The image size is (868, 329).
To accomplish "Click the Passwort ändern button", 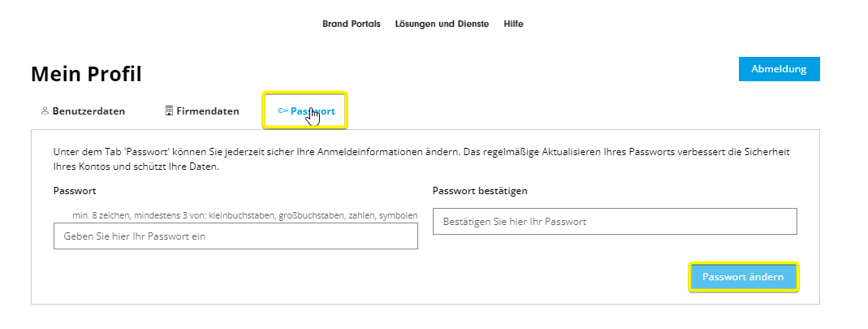I will point(743,277).
